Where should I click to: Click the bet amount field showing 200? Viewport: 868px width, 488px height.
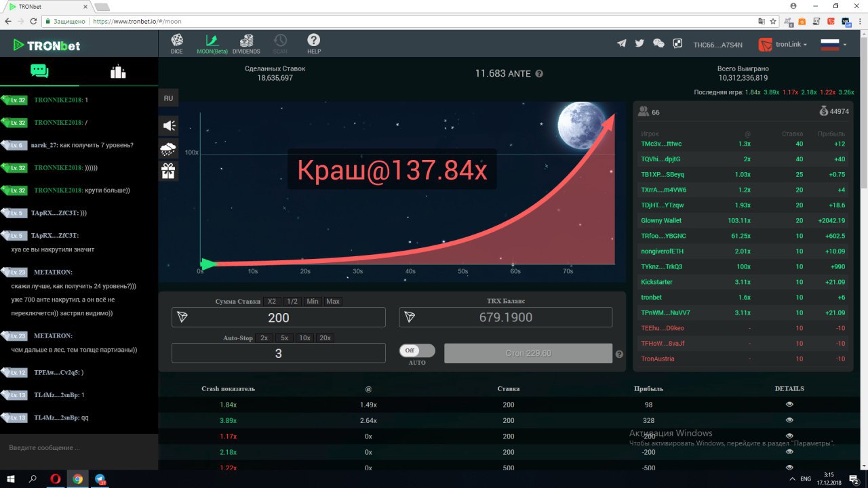(279, 317)
